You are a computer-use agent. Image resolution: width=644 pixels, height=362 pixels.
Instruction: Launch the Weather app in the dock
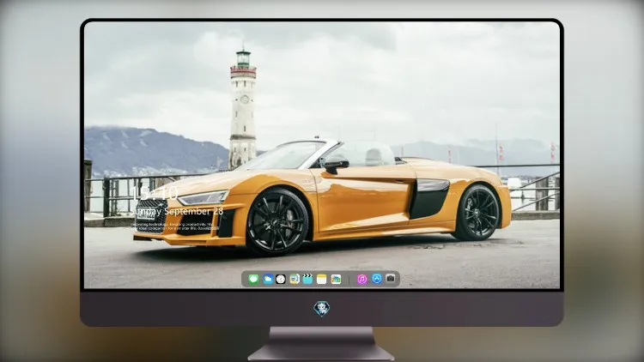pyautogui.click(x=267, y=279)
